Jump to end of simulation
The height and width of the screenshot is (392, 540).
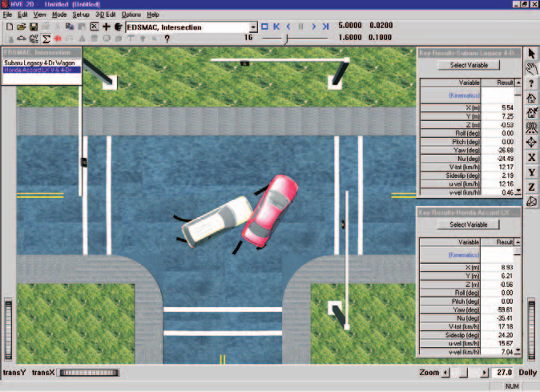click(326, 26)
